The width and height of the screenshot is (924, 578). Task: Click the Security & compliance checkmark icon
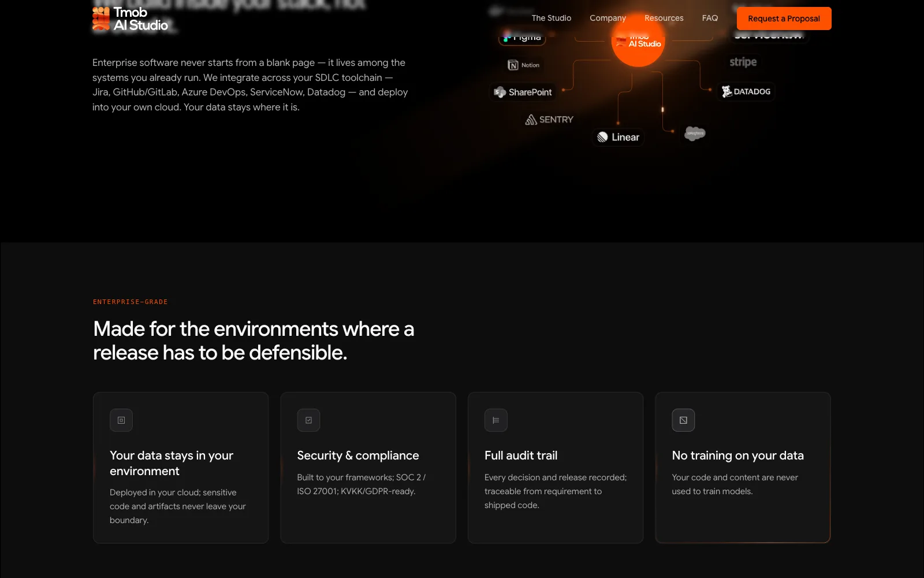pyautogui.click(x=308, y=420)
